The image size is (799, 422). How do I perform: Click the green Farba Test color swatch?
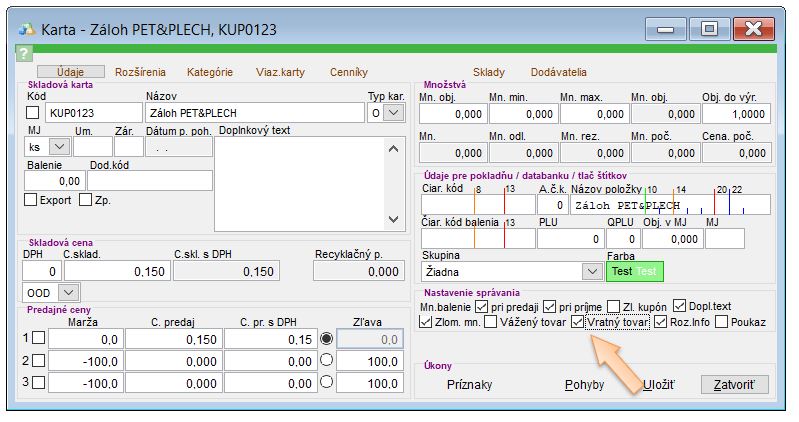[x=635, y=271]
